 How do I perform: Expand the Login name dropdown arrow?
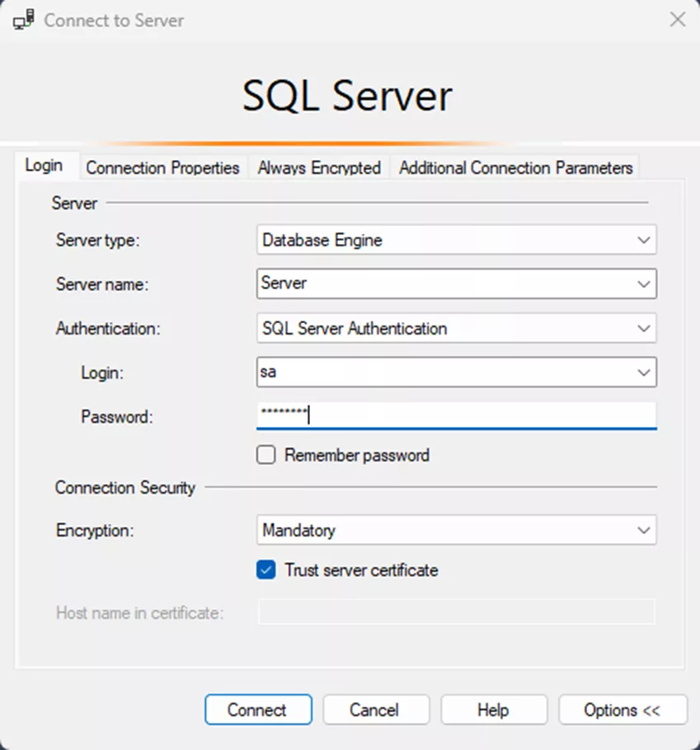click(x=644, y=373)
